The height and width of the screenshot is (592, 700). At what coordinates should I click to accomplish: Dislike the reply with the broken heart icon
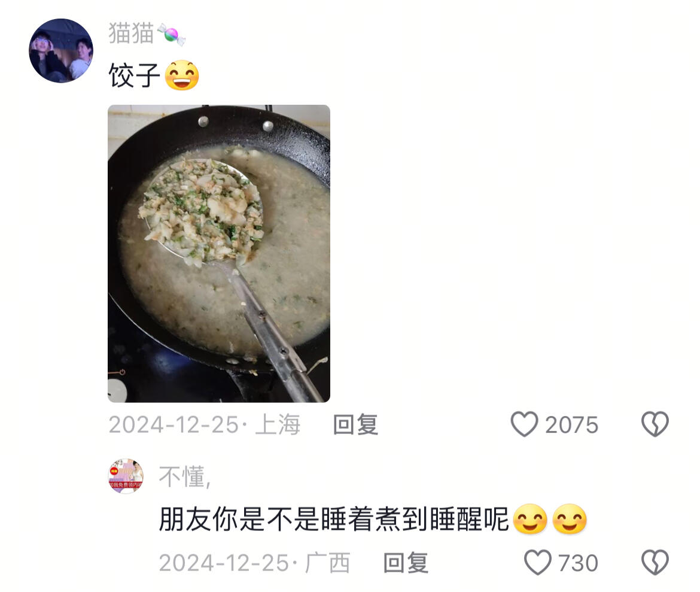655,562
